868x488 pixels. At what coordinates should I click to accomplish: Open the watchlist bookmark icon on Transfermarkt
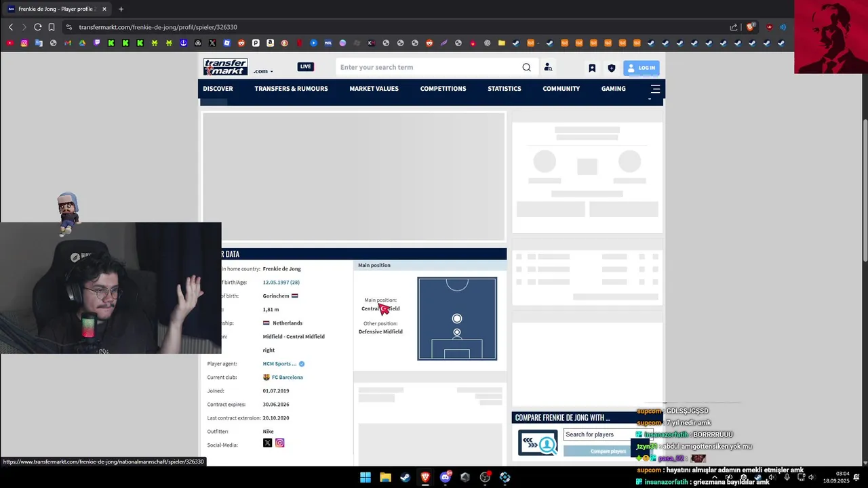point(592,68)
